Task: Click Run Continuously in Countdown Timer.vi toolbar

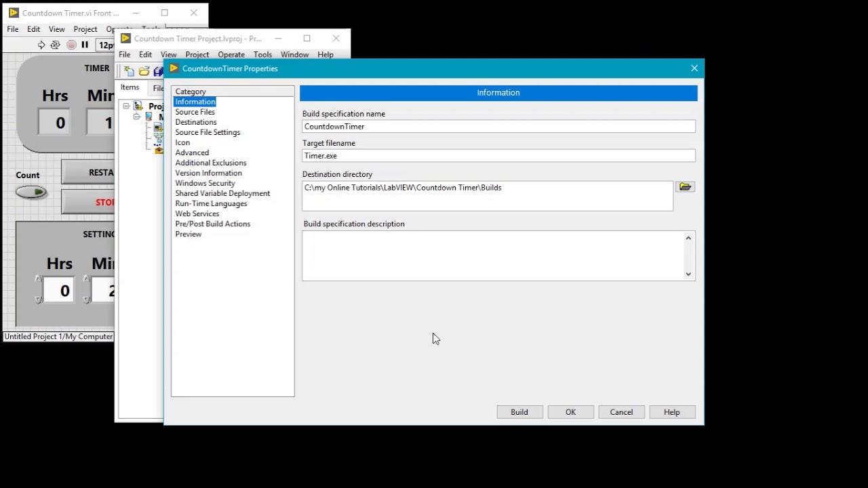Action: click(x=56, y=45)
